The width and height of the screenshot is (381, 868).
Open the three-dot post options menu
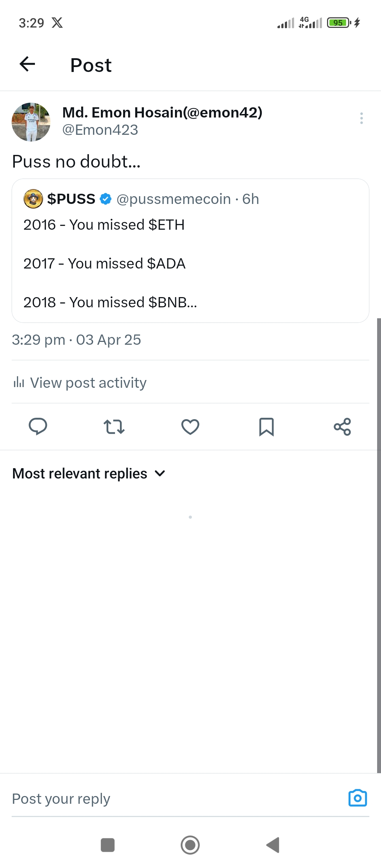coord(361,118)
